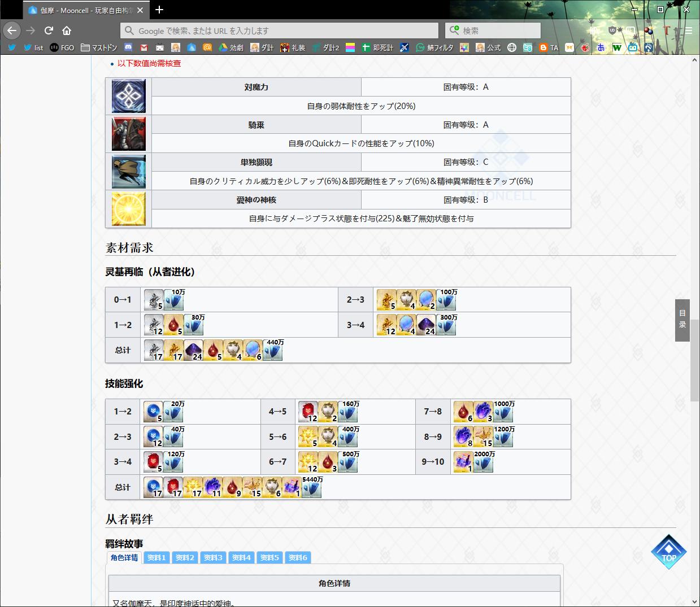Switch to the 资料5 tab

tap(269, 557)
